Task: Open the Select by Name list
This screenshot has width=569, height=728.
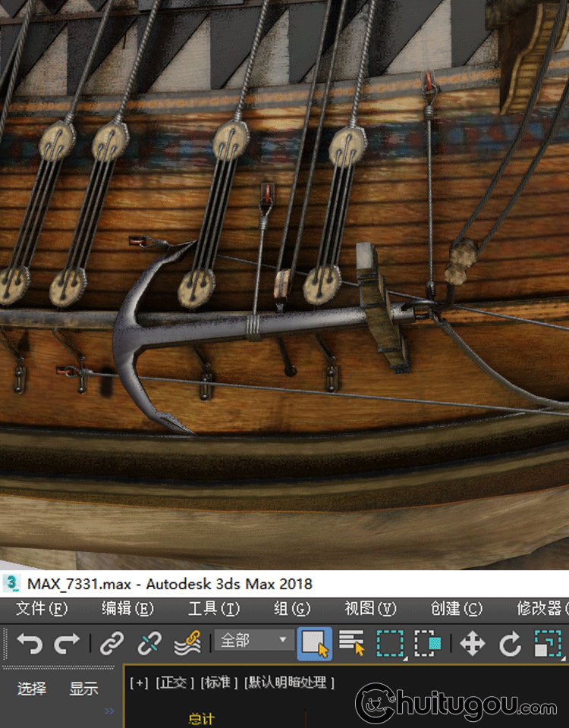Action: coord(351,644)
